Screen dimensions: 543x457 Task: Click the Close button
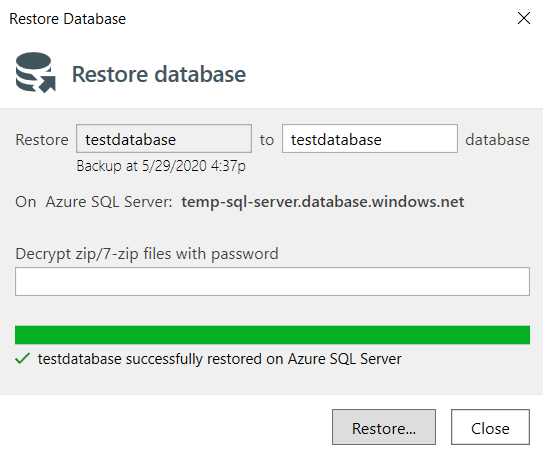coord(490,427)
